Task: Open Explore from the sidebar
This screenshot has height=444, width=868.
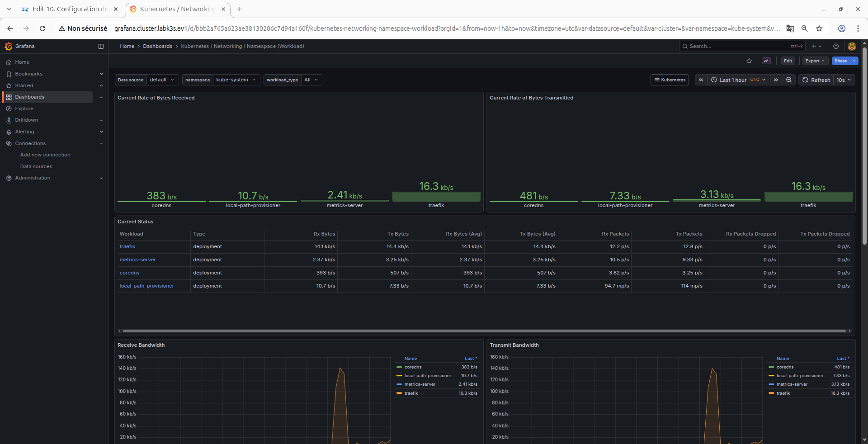Action: (24, 109)
